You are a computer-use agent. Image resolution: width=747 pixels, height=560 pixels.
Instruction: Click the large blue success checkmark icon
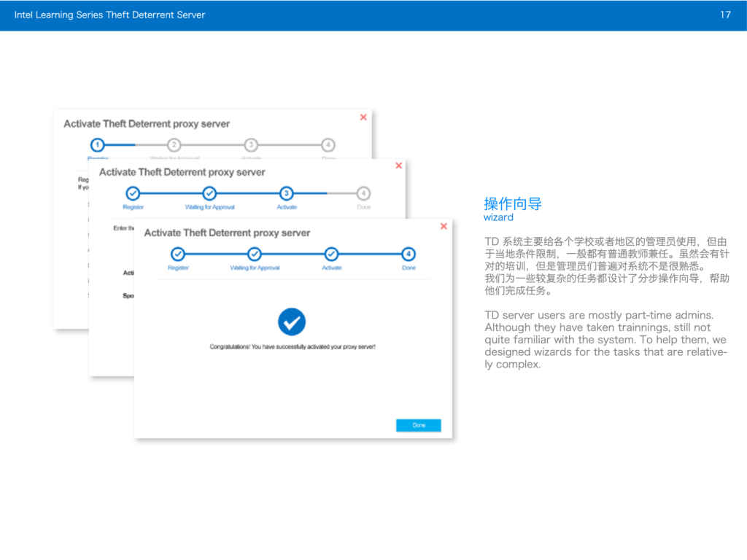tap(292, 322)
